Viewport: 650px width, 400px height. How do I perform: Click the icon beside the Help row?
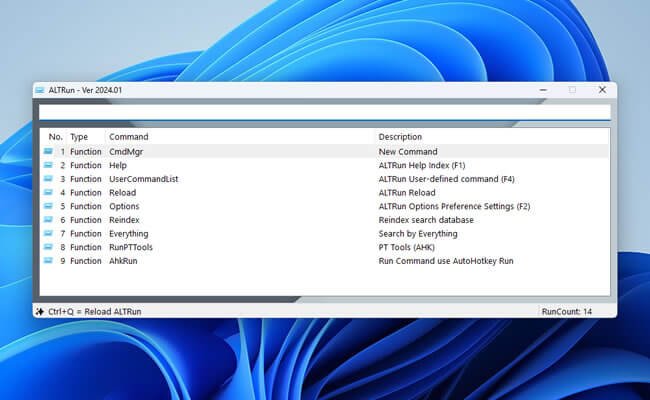[48, 165]
